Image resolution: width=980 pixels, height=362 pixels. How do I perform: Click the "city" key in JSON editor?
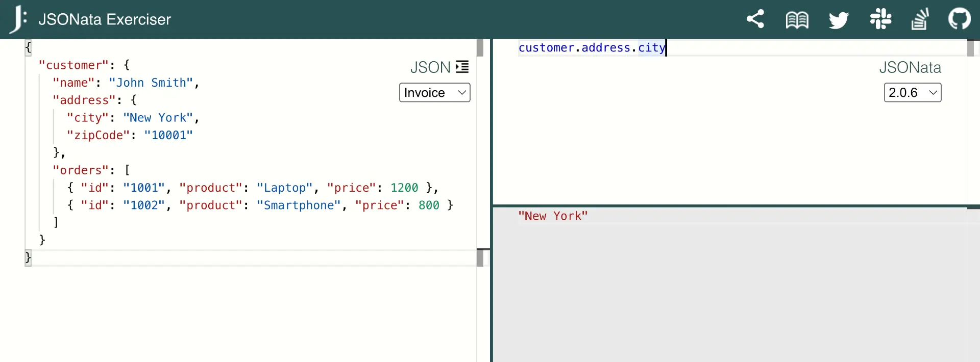tap(88, 118)
